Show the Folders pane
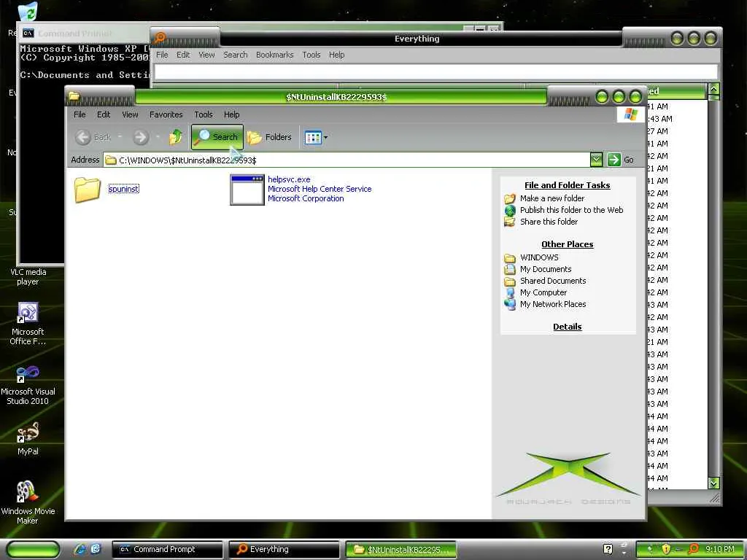 coord(270,137)
